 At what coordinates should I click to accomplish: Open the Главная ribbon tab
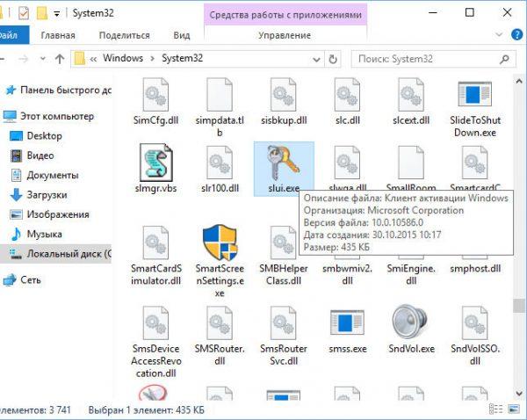click(58, 35)
